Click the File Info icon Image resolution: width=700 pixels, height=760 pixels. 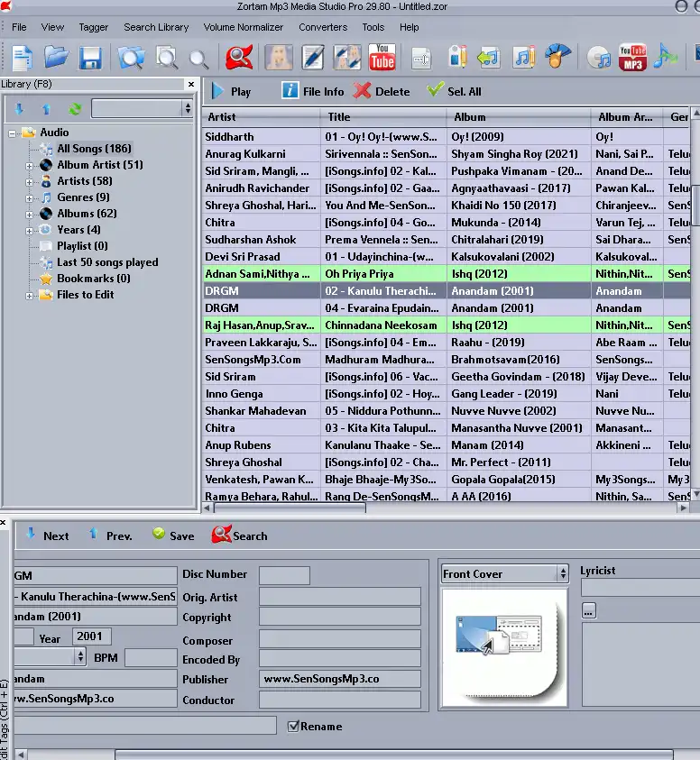[x=290, y=91]
